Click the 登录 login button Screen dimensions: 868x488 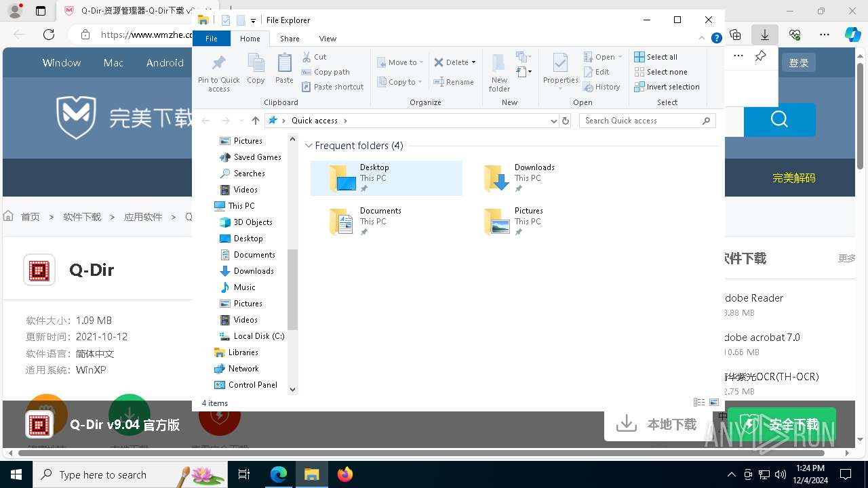point(799,63)
